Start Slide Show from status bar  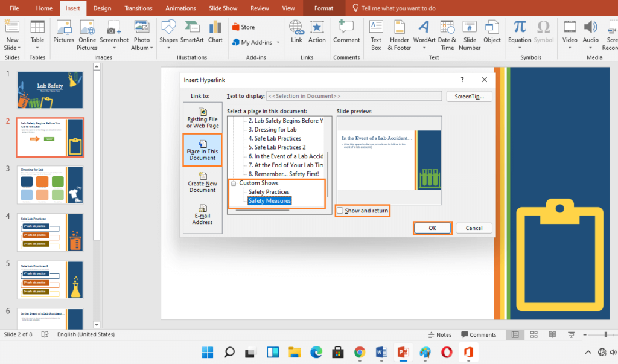(x=571, y=334)
